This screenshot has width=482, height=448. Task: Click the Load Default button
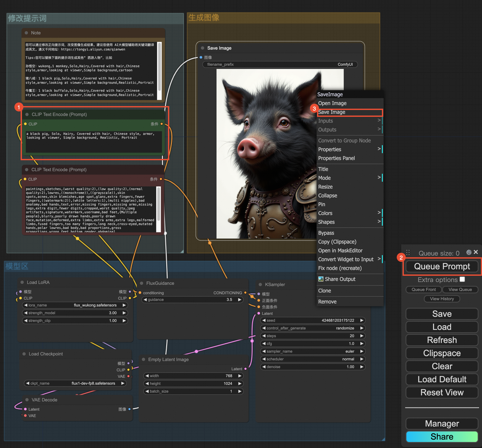point(442,379)
